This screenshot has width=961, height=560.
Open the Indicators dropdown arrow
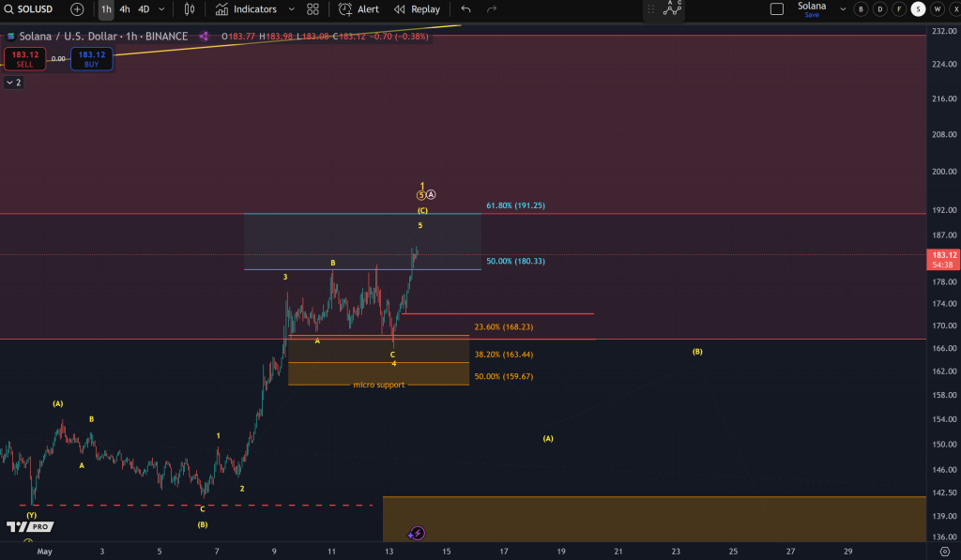click(290, 10)
